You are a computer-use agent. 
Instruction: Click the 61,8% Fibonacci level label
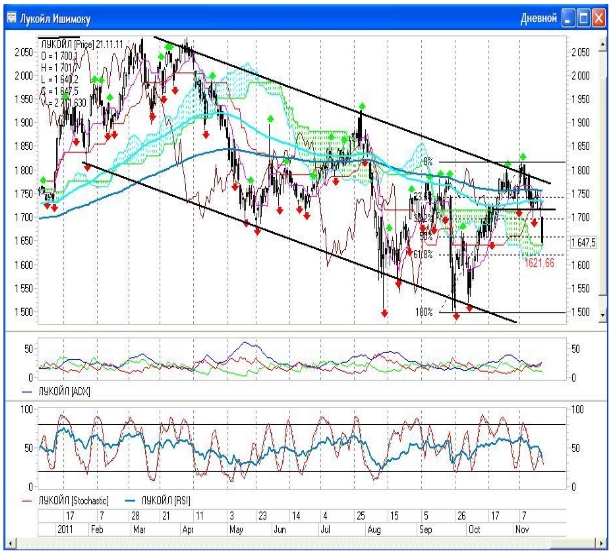click(423, 255)
